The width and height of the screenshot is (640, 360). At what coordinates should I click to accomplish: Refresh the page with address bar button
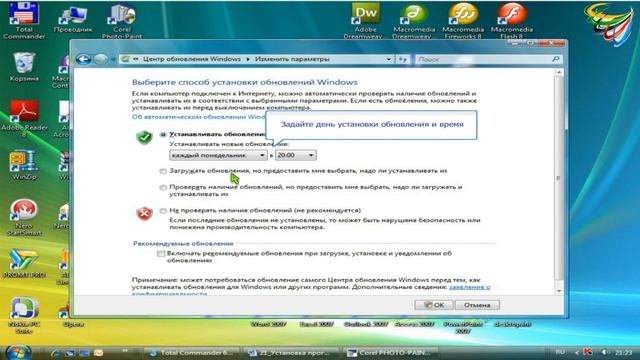(x=403, y=60)
